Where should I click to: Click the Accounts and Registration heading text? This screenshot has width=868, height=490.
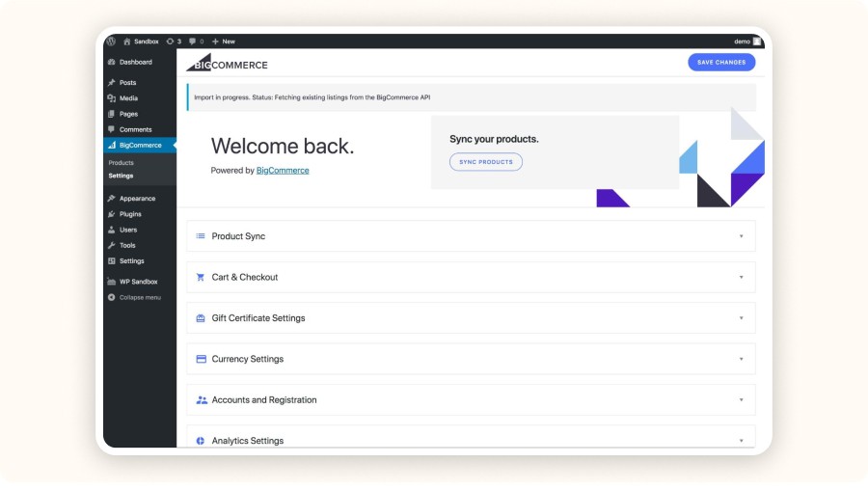tap(264, 399)
